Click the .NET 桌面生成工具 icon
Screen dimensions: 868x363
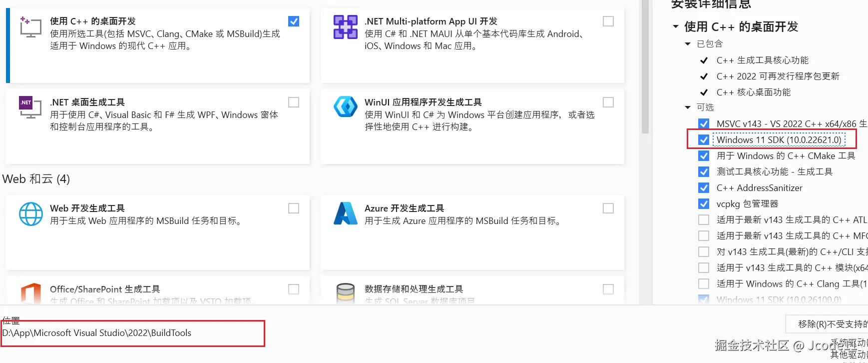point(30,107)
